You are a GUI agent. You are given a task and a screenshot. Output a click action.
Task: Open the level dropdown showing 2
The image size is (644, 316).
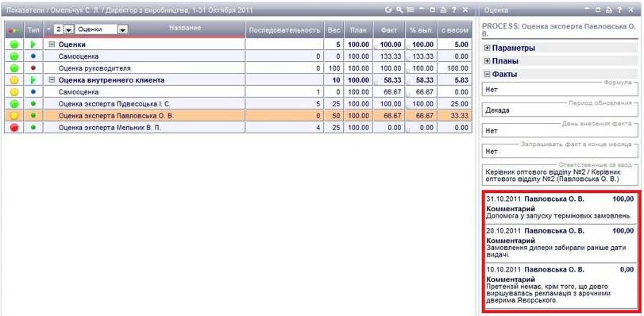[x=69, y=29]
